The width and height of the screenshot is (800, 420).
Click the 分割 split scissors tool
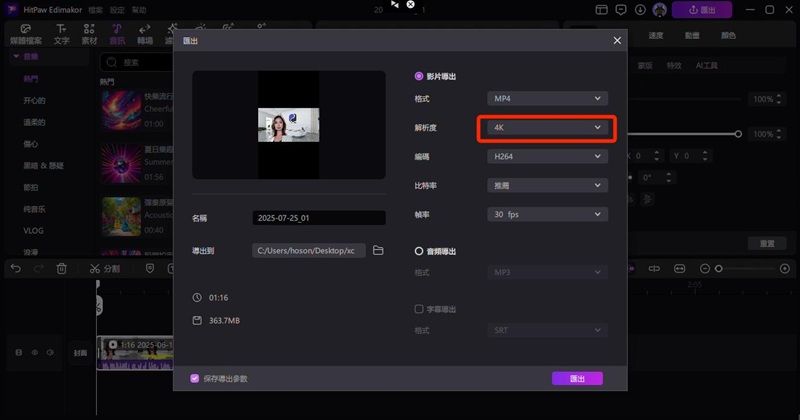click(x=103, y=269)
